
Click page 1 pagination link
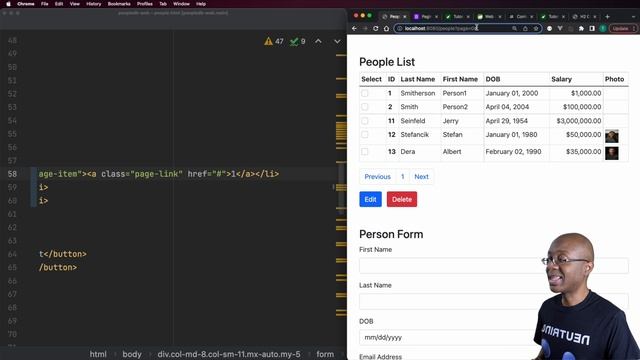click(x=402, y=177)
